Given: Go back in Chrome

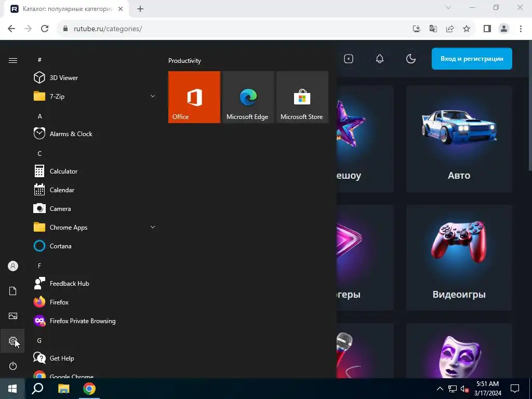Looking at the screenshot, I should [11, 29].
